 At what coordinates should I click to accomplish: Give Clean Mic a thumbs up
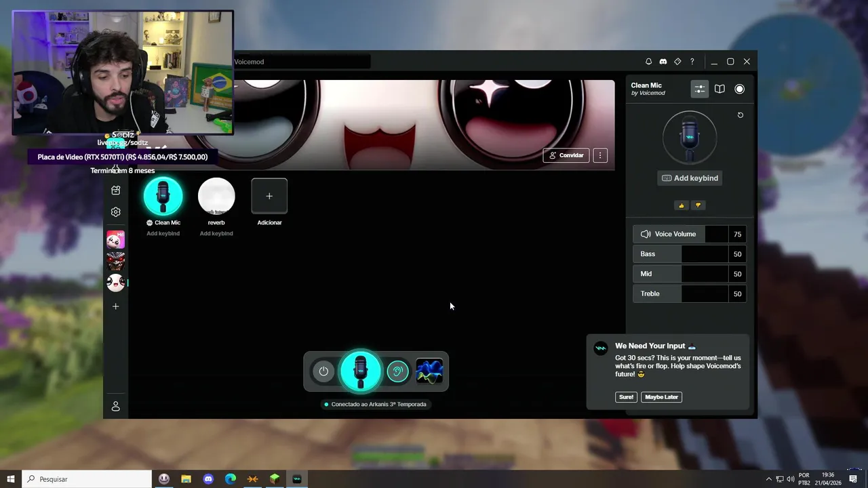(682, 205)
